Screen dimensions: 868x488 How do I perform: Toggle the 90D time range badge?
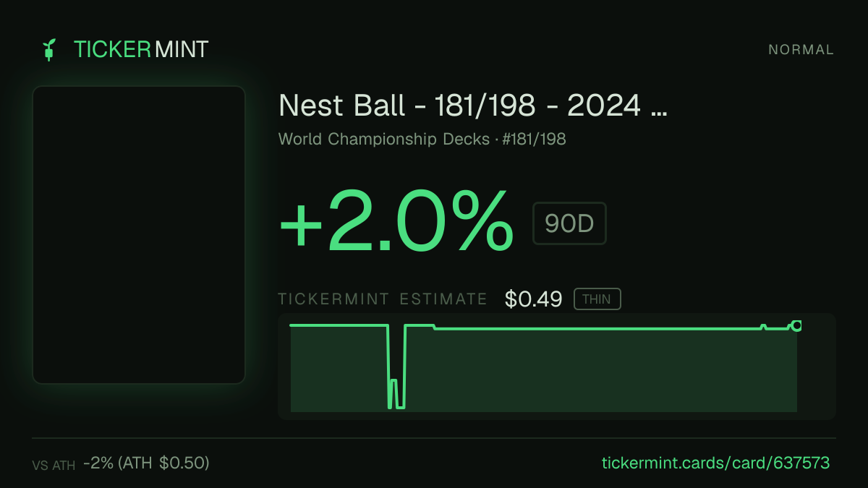(x=569, y=223)
